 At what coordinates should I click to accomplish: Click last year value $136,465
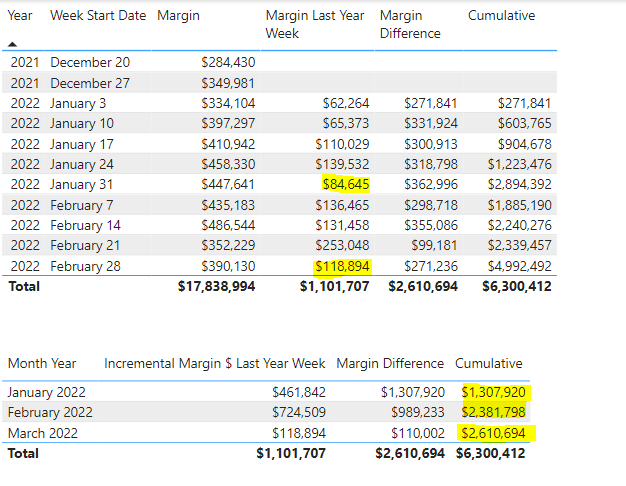pos(342,205)
